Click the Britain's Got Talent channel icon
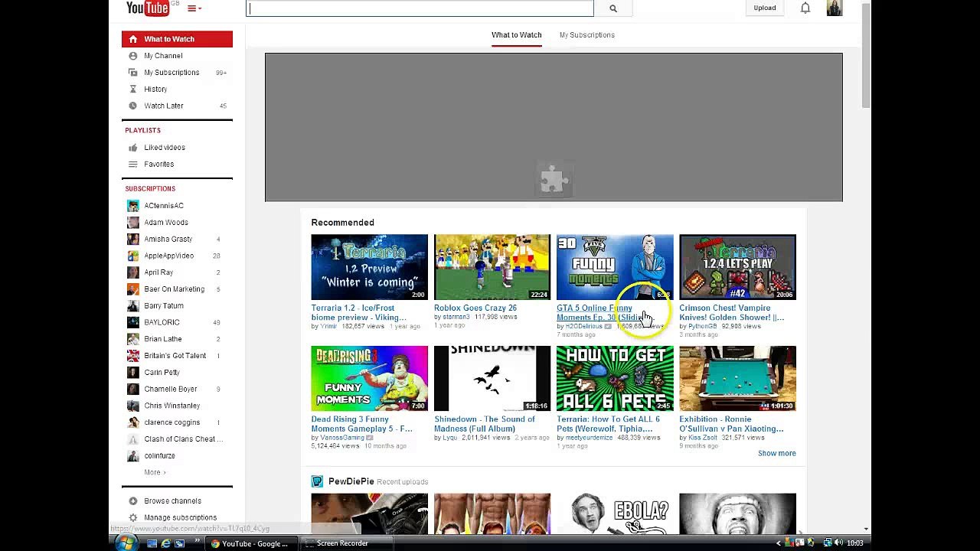 point(133,356)
